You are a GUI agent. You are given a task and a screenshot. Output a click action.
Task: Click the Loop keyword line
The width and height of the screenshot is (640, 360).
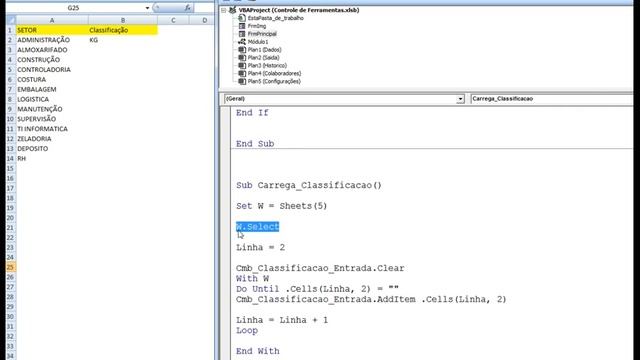pyautogui.click(x=247, y=331)
